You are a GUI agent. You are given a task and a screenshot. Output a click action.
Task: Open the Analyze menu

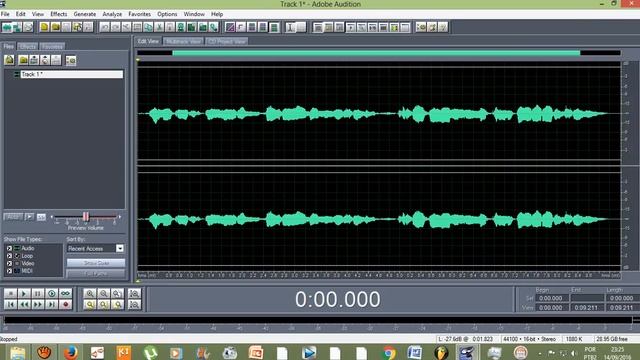click(112, 14)
